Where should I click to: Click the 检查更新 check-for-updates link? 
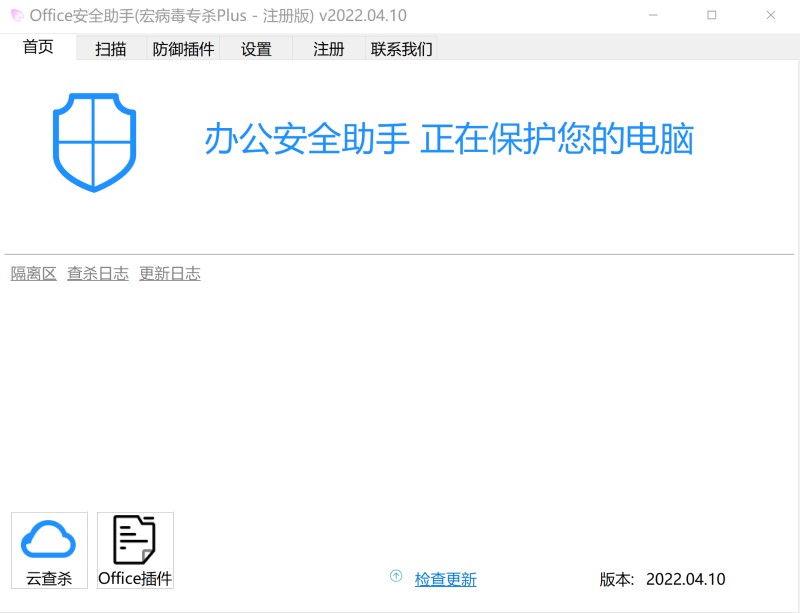pyautogui.click(x=444, y=580)
